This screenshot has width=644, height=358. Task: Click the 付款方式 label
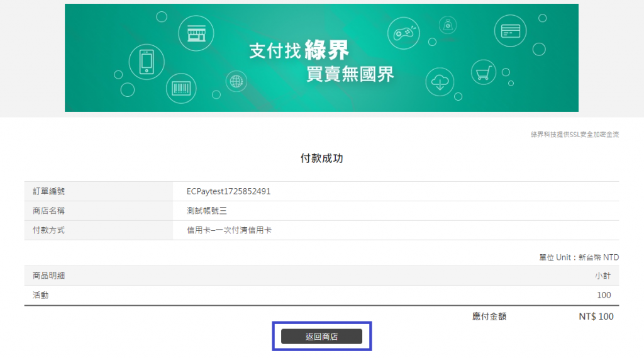coord(48,230)
